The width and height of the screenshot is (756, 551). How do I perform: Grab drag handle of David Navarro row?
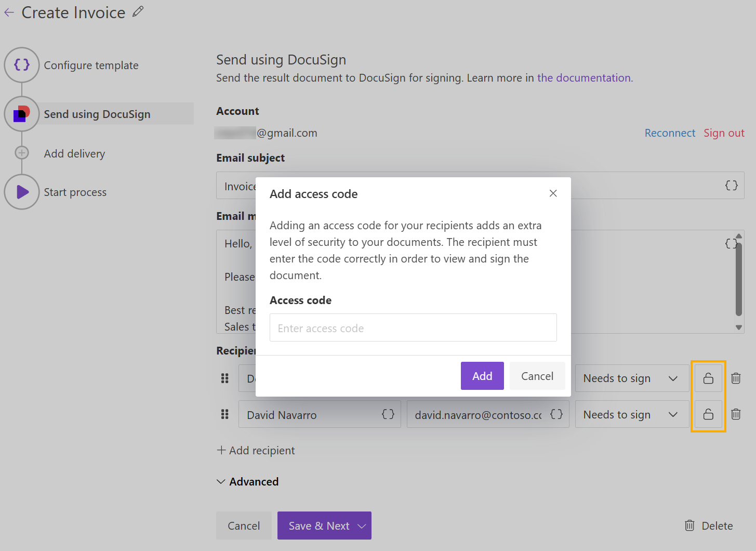(x=224, y=414)
